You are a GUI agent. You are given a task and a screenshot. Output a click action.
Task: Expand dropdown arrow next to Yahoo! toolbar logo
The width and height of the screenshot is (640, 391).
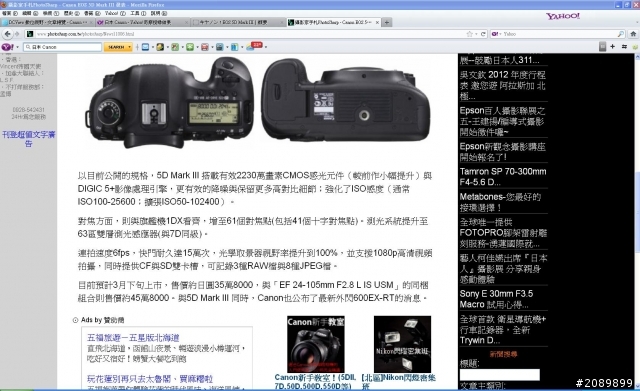click(x=17, y=47)
